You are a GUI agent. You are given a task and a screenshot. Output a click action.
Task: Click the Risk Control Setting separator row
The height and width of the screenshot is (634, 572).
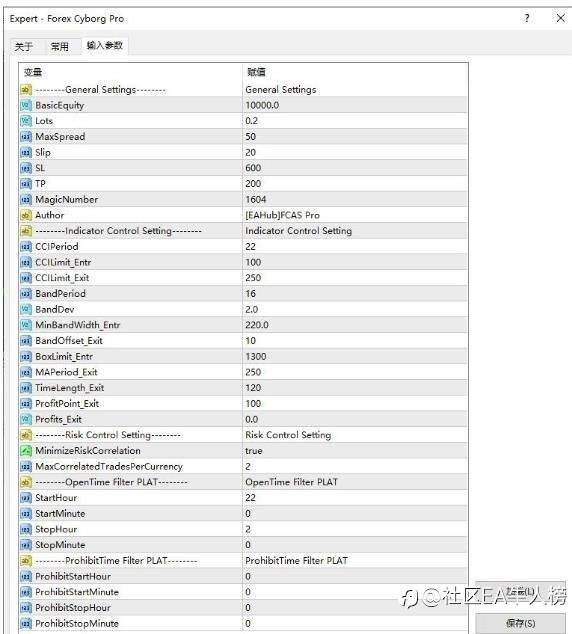point(243,435)
